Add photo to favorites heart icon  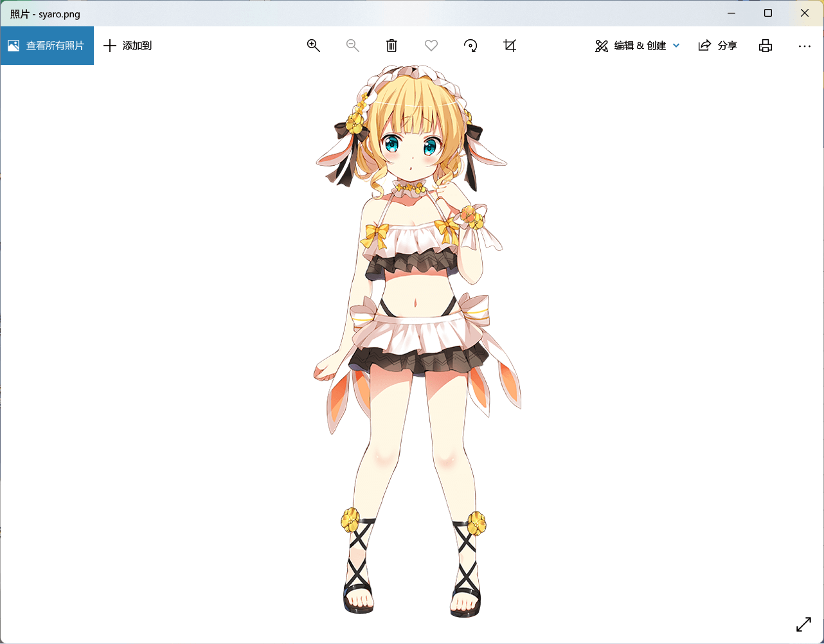pyautogui.click(x=431, y=46)
